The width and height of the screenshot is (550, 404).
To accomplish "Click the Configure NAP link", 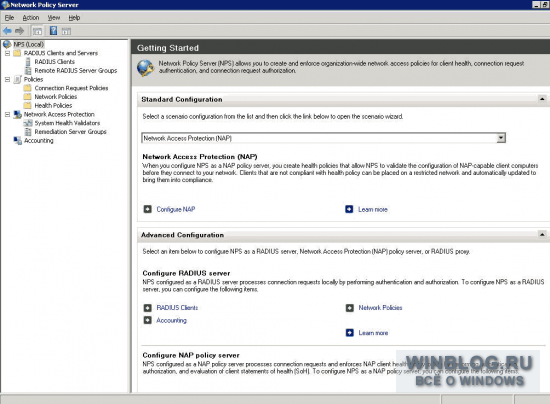I will [x=176, y=209].
